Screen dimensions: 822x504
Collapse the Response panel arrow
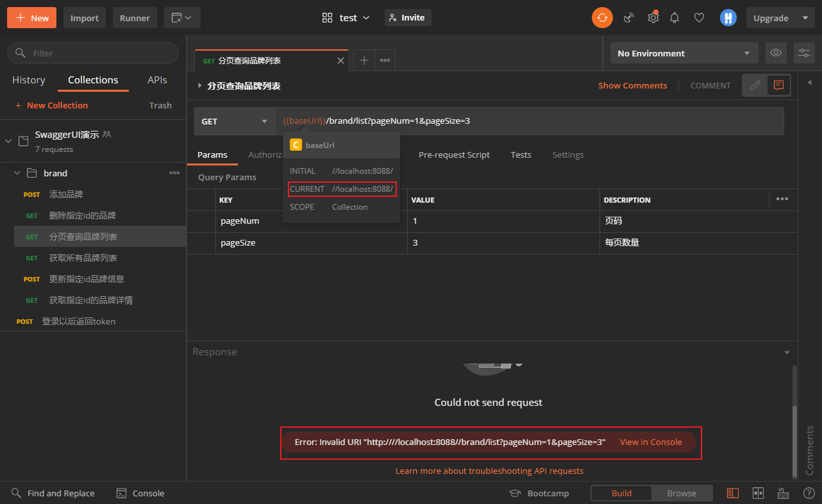[x=787, y=352]
